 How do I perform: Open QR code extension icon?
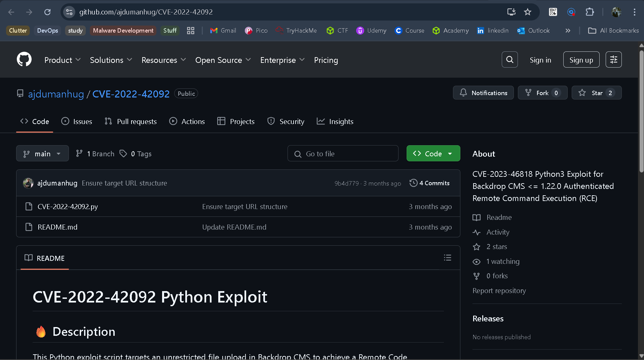[x=553, y=12]
